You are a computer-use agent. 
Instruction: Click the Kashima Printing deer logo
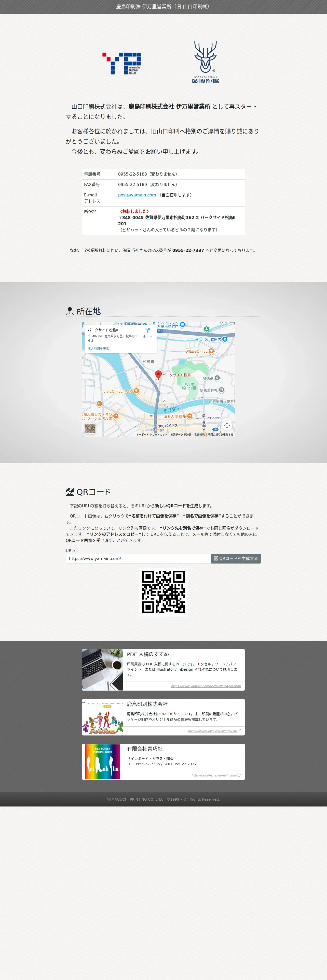(206, 62)
